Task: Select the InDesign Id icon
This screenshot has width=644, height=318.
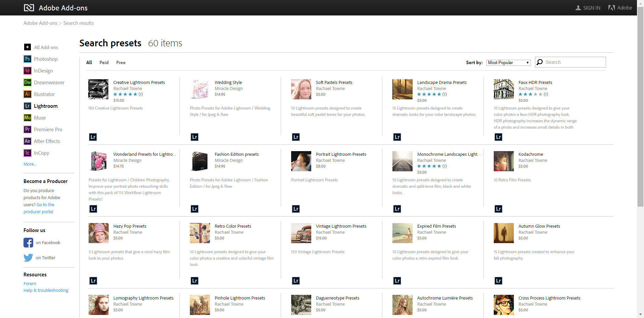Action: tap(28, 71)
